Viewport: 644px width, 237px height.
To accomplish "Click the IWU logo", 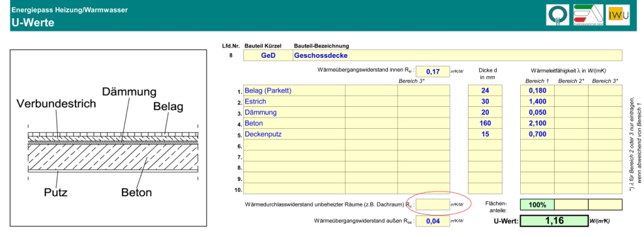I will 618,15.
